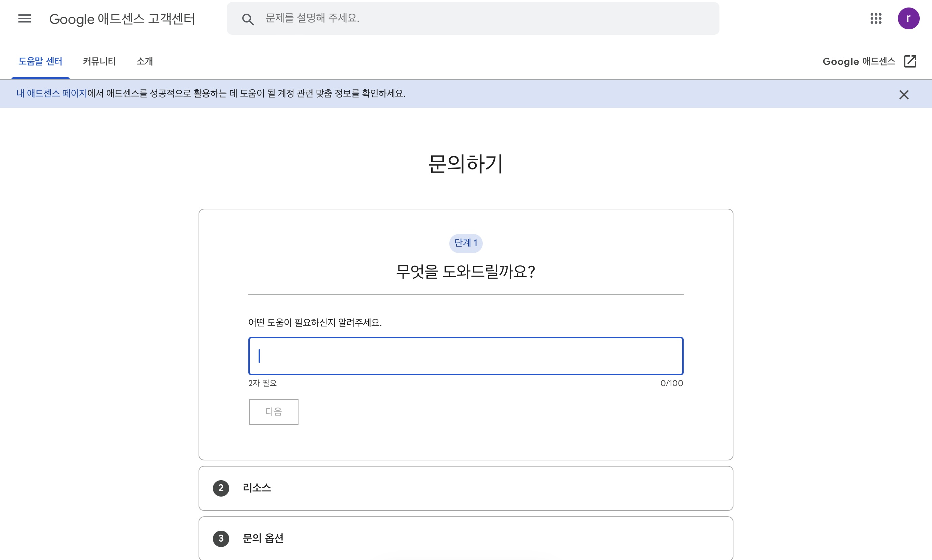Open the purple 'r' account avatar
Viewport: 932px width, 560px height.
pyautogui.click(x=908, y=18)
